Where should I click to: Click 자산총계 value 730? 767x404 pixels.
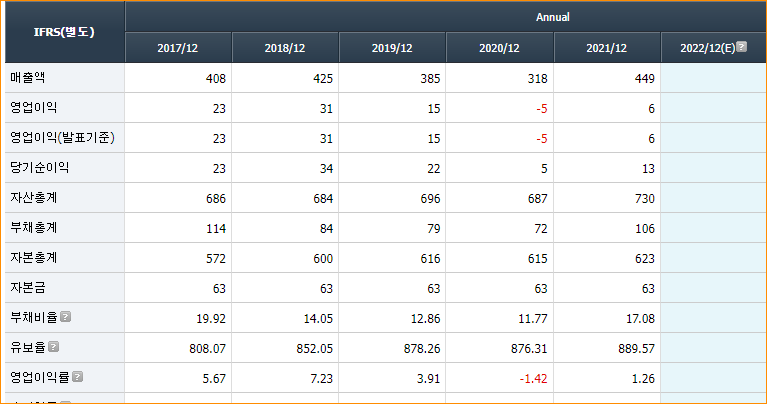coord(645,199)
